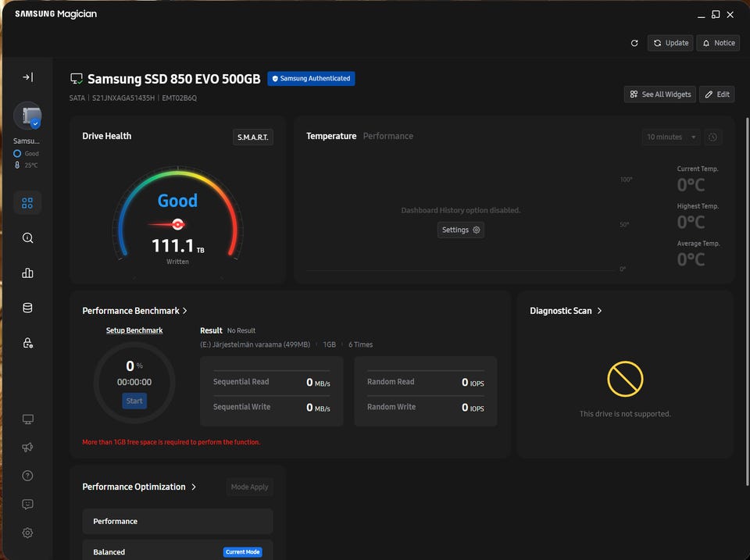750x560 pixels.
Task: Click the 'Random Write' result row
Action: (426, 407)
